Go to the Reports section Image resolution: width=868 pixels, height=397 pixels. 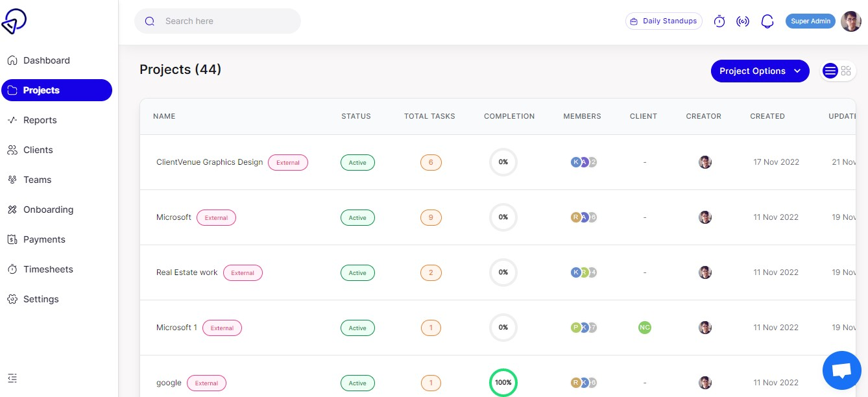[40, 120]
